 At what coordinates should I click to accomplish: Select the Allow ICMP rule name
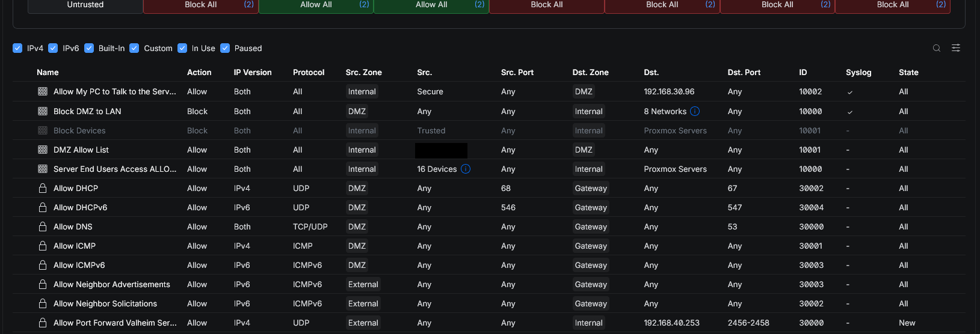tap(75, 246)
